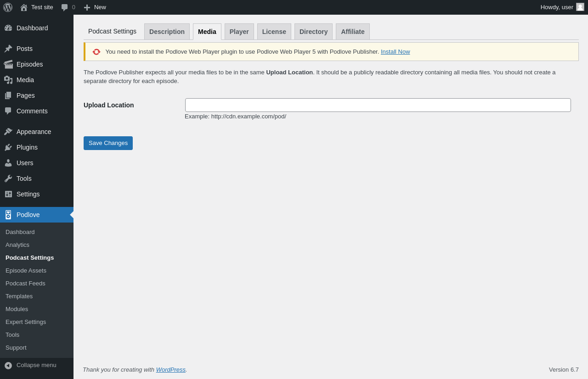The height and width of the screenshot is (379, 588).
Task: Click the Tools wrench icon
Action: pyautogui.click(x=8, y=178)
